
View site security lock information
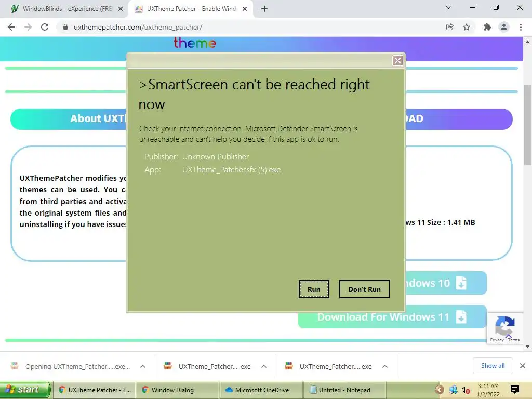tap(65, 27)
